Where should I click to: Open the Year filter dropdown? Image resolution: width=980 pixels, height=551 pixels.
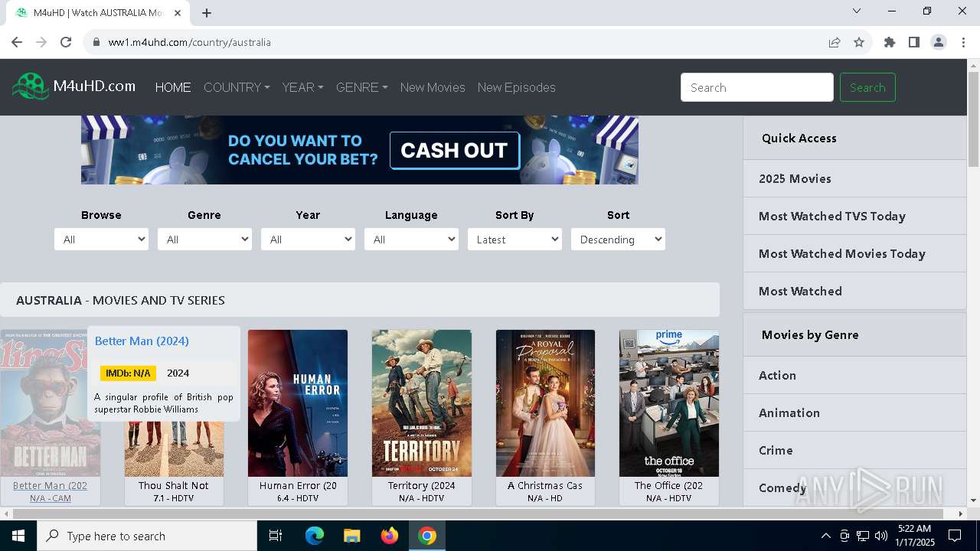point(308,240)
